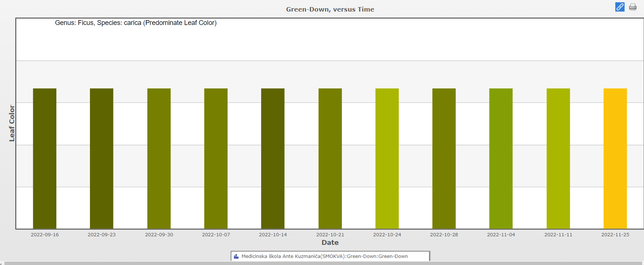This screenshot has width=644, height=265.
Task: Click the chart title Green-Down, versus Time
Action: coord(330,9)
